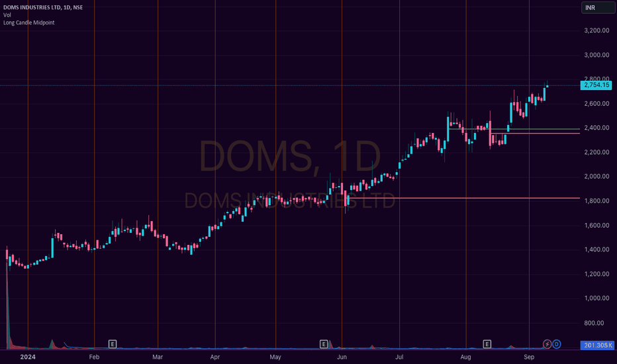The image size is (617, 364).
Task: Click the DOMS INDUSTRIES LTD, 1D, NSE title
Action: (43, 7)
